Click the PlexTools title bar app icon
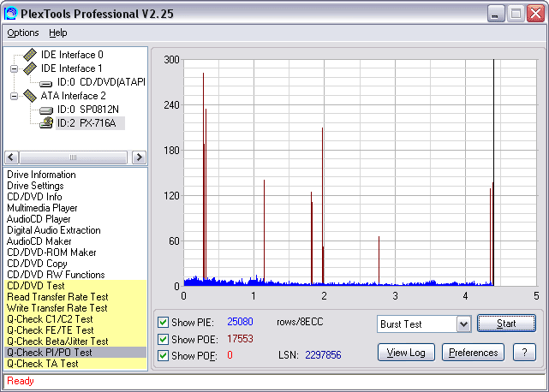The height and width of the screenshot is (392, 549). (x=10, y=14)
